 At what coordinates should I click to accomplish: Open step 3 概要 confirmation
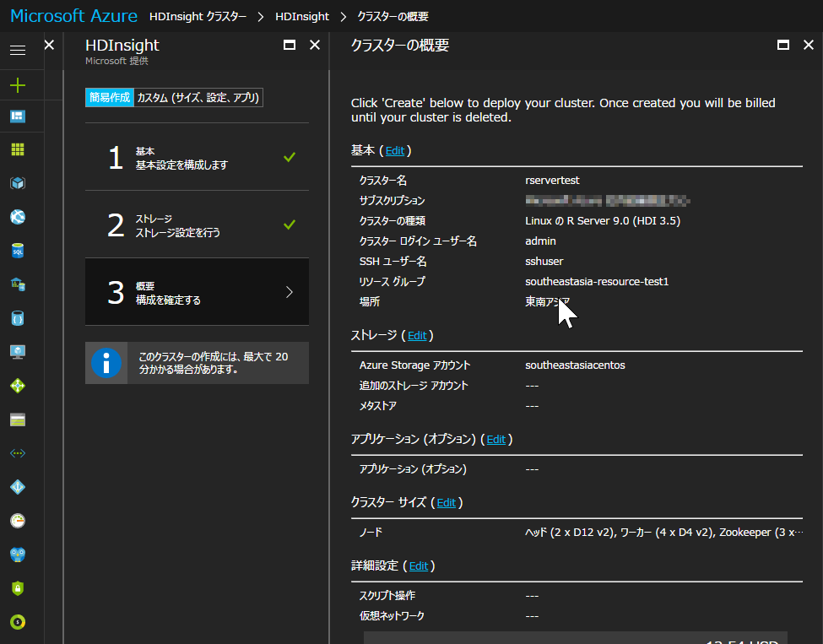click(197, 292)
